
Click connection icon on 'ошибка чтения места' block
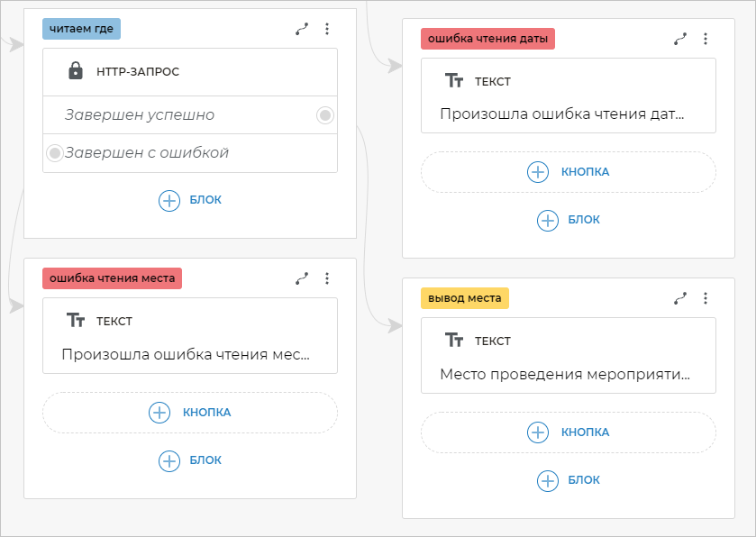click(302, 278)
